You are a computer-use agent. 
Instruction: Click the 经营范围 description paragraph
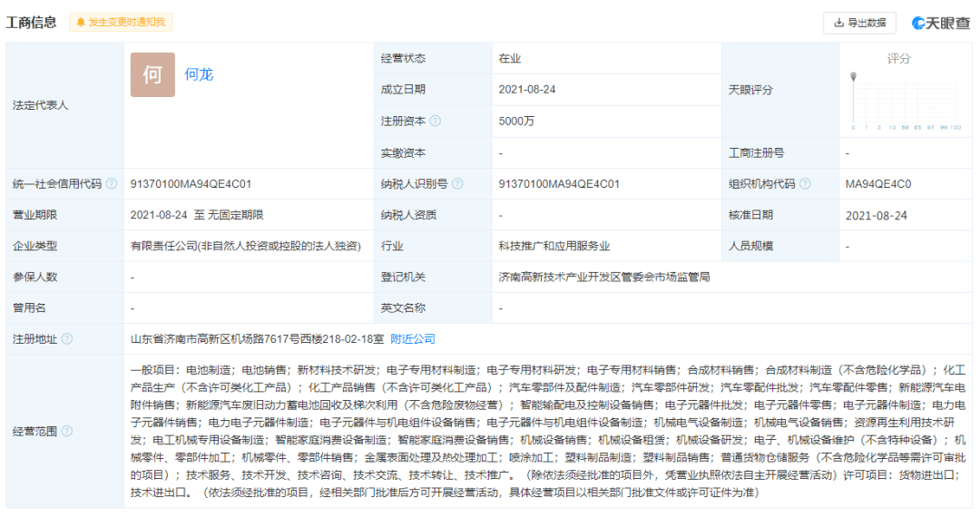pyautogui.click(x=547, y=431)
